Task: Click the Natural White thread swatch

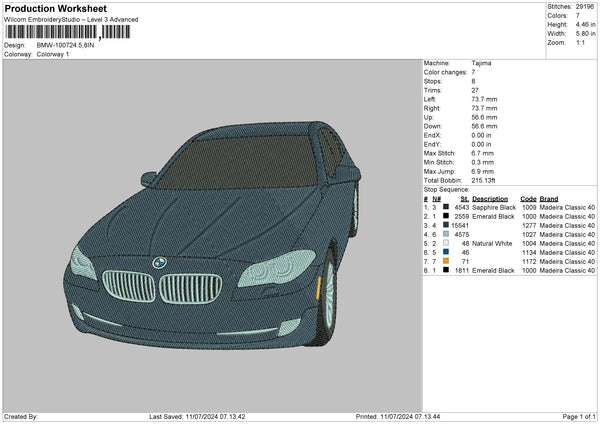Action: 446,243
